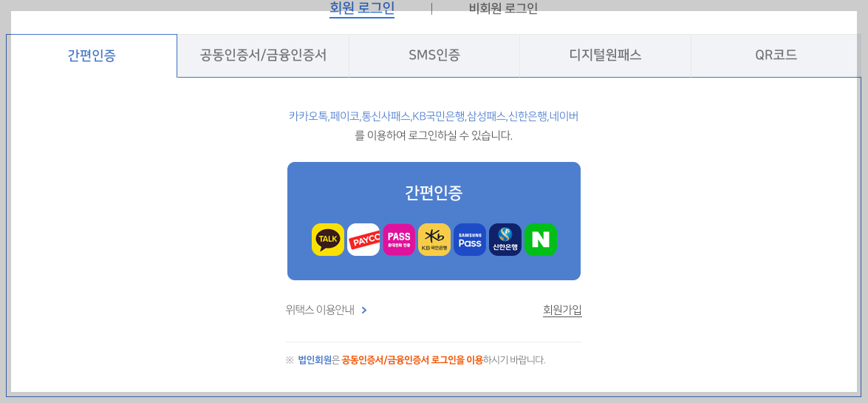Open the 위택스 이용안내 link
The width and height of the screenshot is (868, 403).
click(x=320, y=311)
